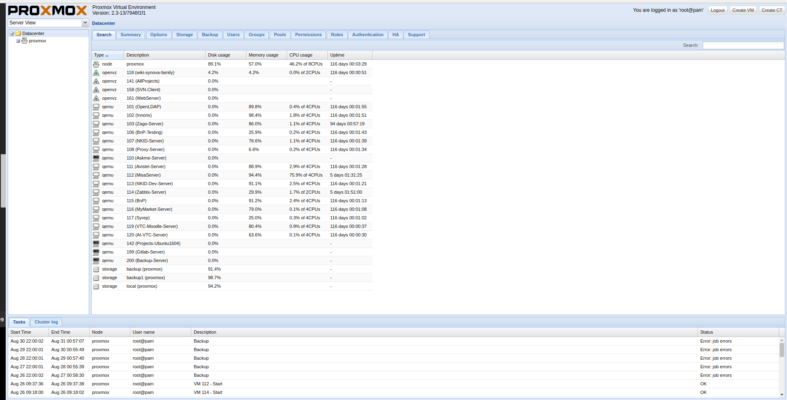Click the Datacenter folder icon in tree

coord(18,33)
